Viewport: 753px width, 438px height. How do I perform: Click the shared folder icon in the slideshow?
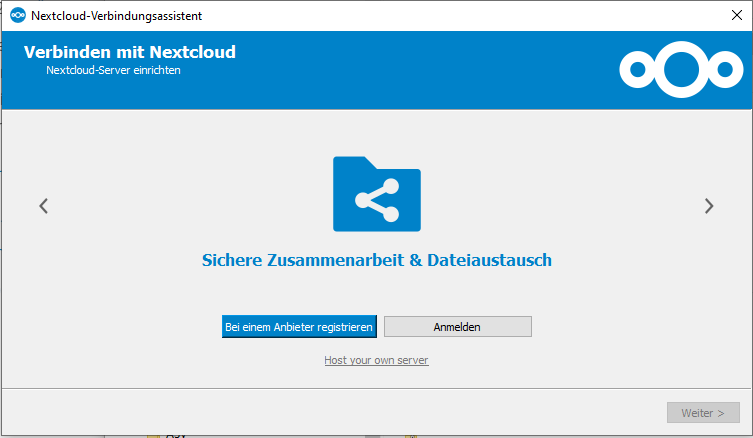click(x=377, y=194)
